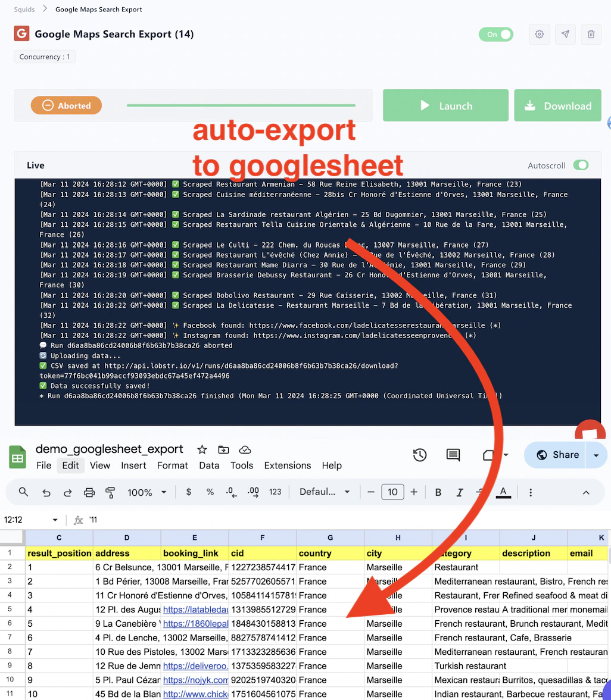Open text color picker
Viewport: 611px width, 700px height.
[x=503, y=492]
